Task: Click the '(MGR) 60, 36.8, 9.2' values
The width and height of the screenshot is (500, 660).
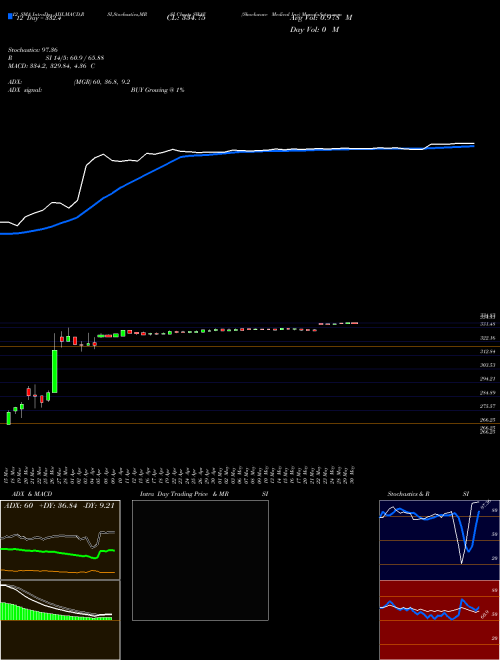Action: click(x=102, y=82)
